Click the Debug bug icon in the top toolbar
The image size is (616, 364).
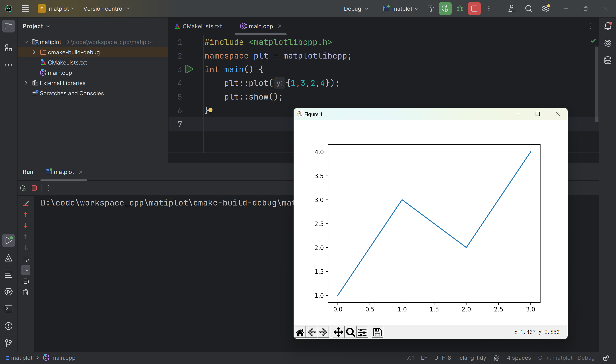pos(460,9)
